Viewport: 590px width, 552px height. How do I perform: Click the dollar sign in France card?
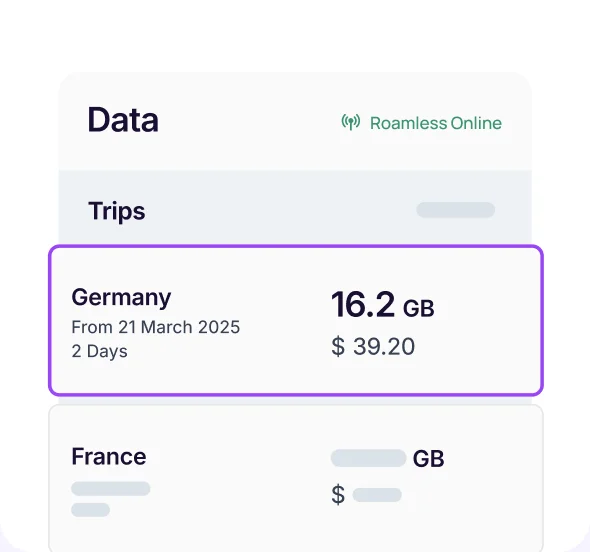(338, 494)
